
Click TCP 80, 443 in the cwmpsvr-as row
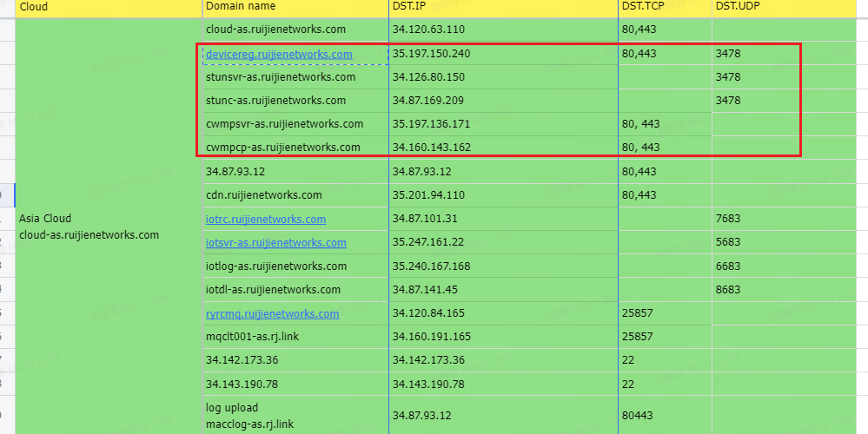[665, 124]
